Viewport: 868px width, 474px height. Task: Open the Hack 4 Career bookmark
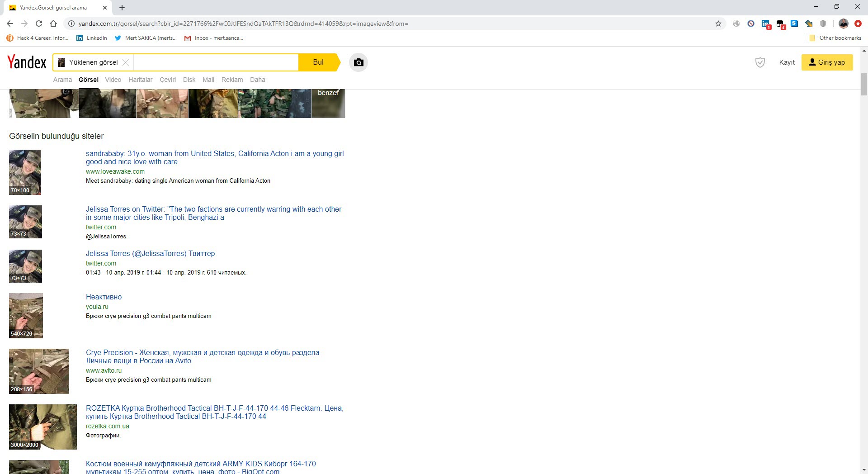(x=38, y=38)
